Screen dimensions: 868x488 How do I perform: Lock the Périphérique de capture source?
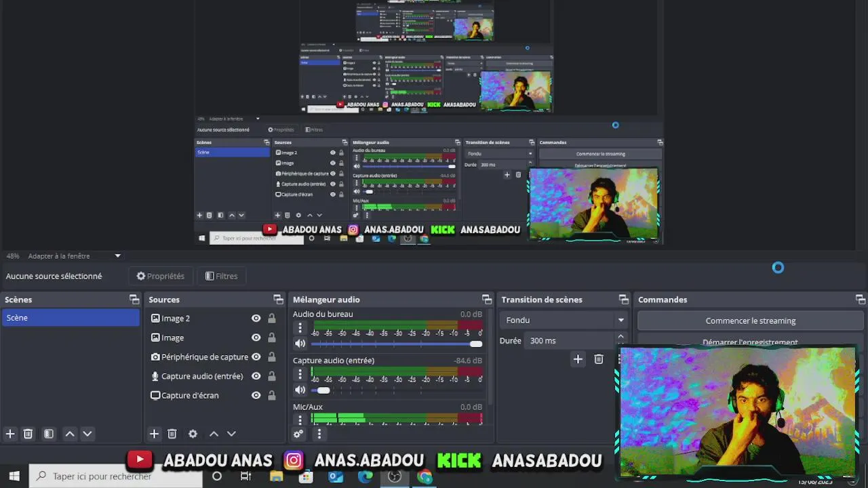[271, 357]
